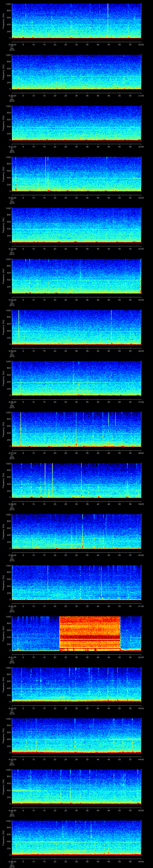The width and height of the screenshot is (153, 868).
Task: Click the 6:35:00 start time label
Action: 12,351
